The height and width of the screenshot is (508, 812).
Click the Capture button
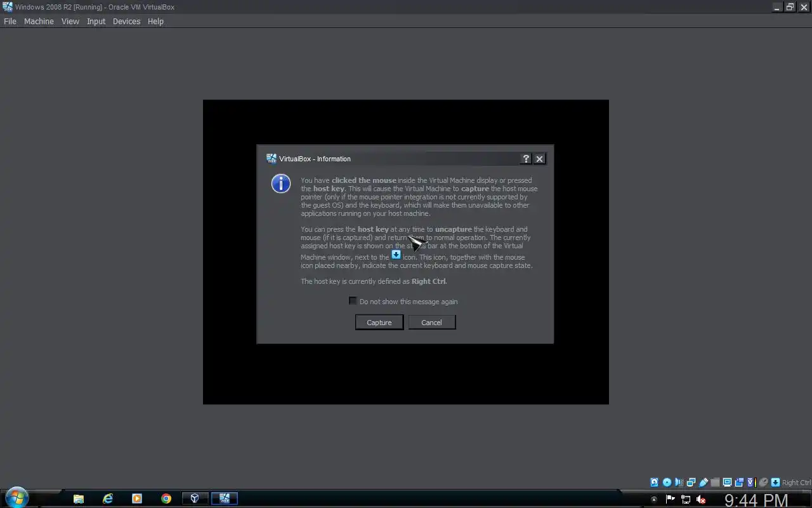coord(379,323)
